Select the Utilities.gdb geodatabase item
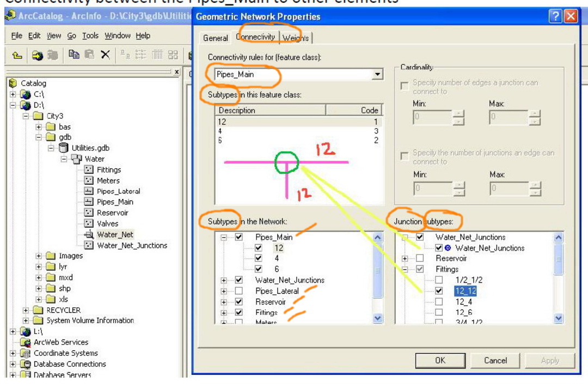Image resolution: width=588 pixels, height=388 pixels. [x=90, y=148]
